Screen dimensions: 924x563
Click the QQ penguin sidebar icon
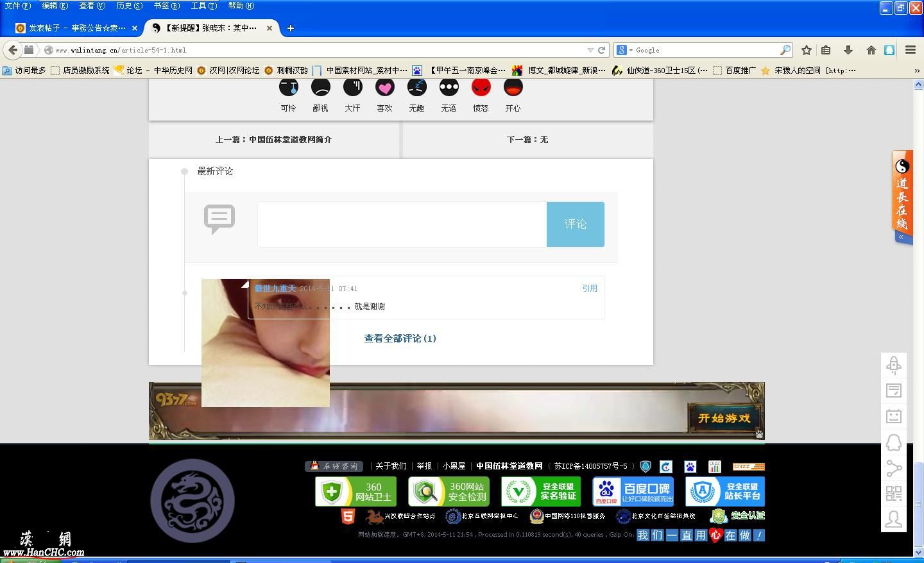point(894,442)
